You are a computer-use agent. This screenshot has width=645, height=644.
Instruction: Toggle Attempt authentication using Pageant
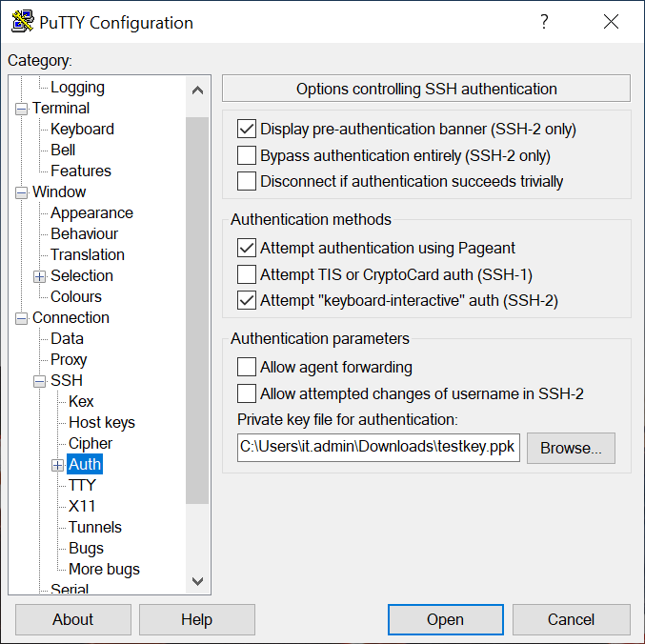pyautogui.click(x=247, y=248)
